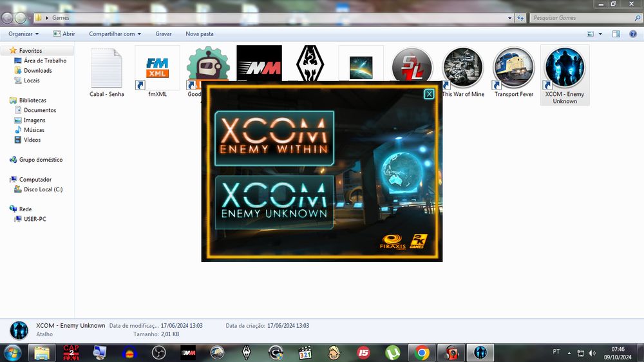644x362 pixels.
Task: Click the Pesquisar Games search box
Action: click(x=585, y=17)
